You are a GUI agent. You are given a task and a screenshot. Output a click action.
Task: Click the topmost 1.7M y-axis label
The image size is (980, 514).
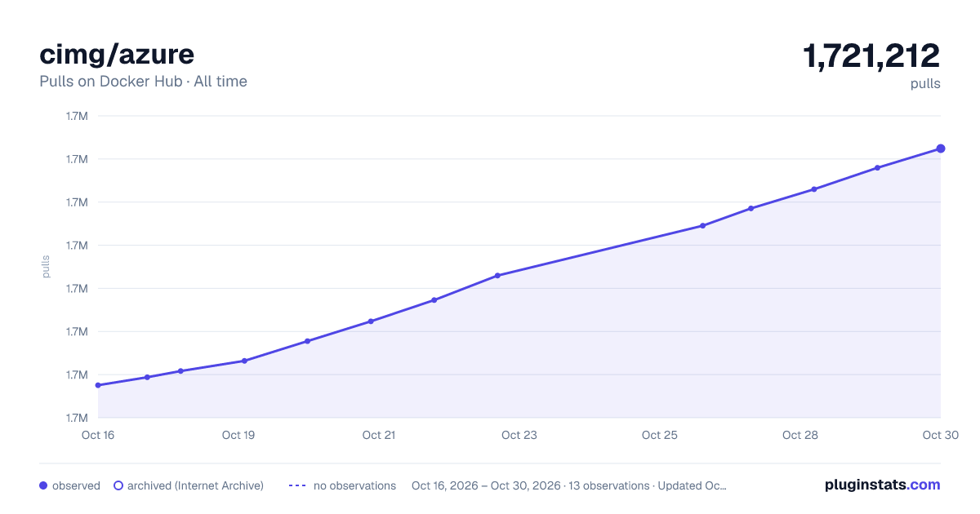click(77, 116)
